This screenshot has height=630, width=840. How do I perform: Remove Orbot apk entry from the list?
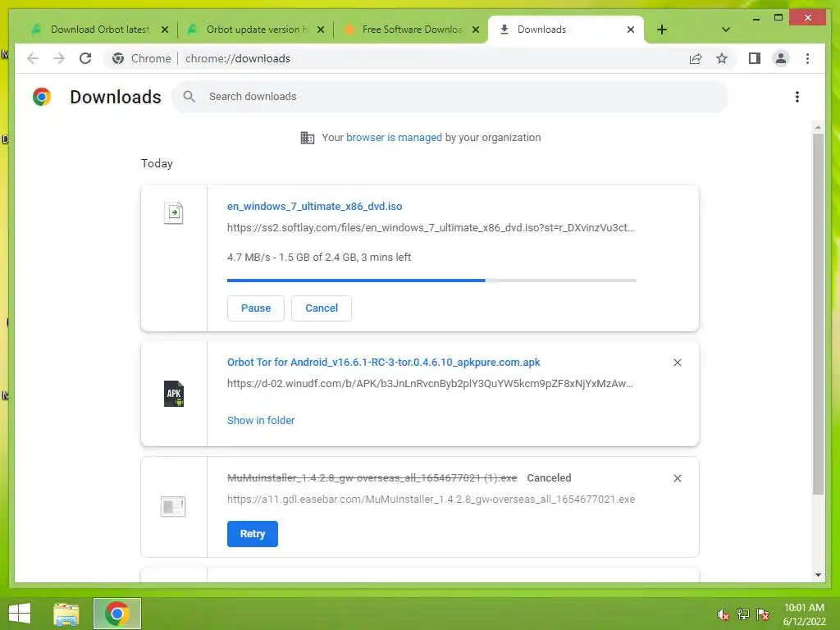[677, 363]
